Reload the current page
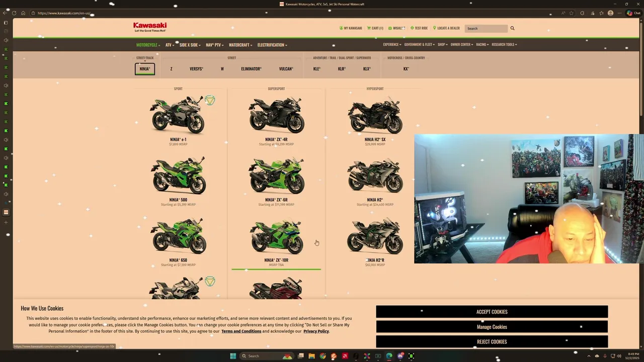Image resolution: width=644 pixels, height=362 pixels. [x=14, y=13]
